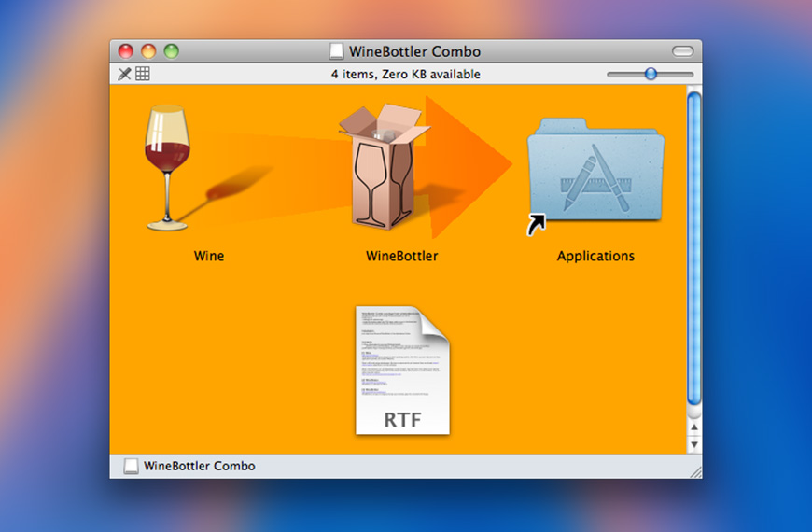Viewport: 812px width, 532px height.
Task: Zoom the window with the green button
Action: (172, 51)
